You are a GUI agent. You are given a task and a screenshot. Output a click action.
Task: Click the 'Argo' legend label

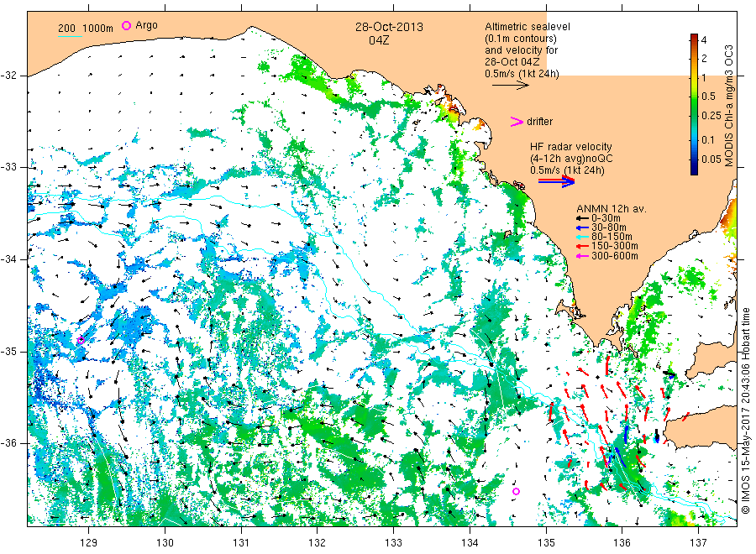coord(146,25)
